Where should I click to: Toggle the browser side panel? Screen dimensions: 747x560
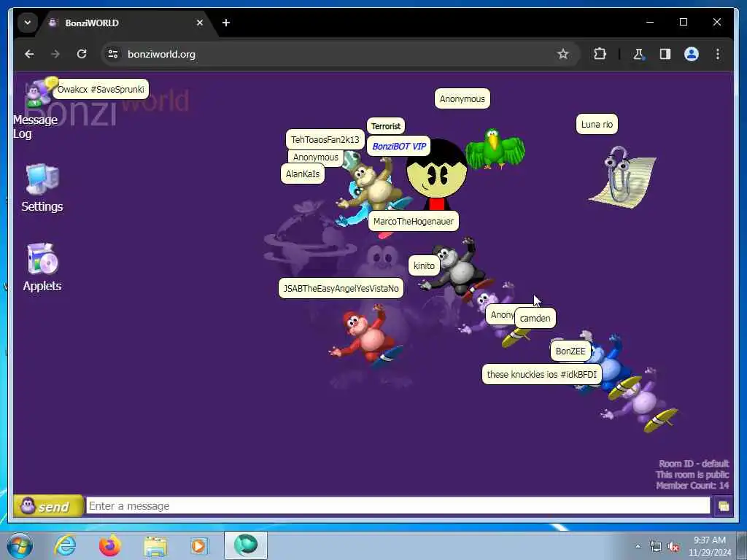(665, 54)
